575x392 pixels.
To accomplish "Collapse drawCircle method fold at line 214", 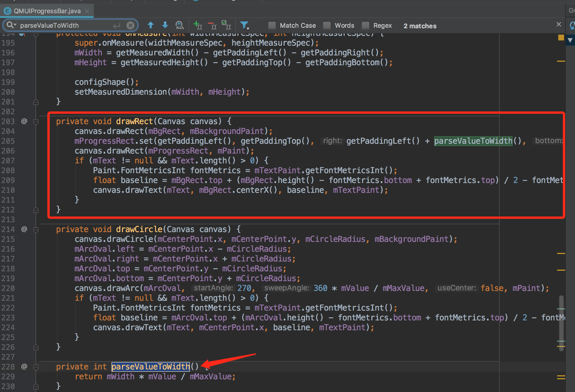I will [36, 229].
